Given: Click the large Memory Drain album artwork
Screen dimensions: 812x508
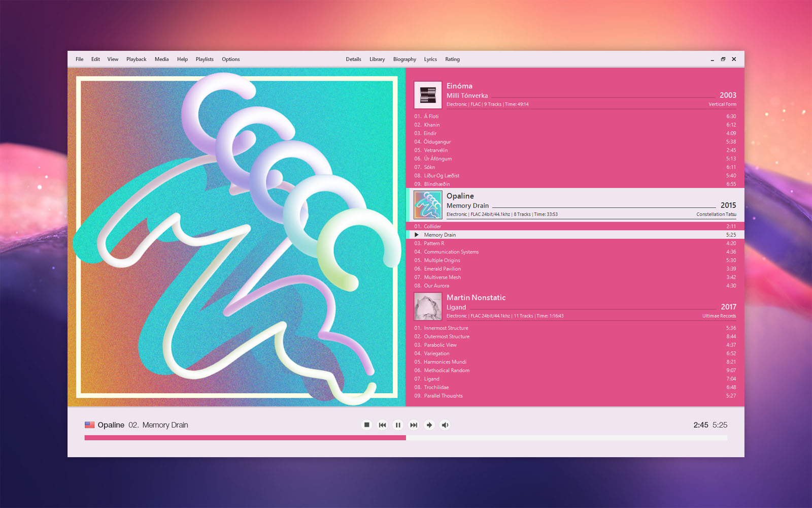Looking at the screenshot, I should [x=236, y=237].
